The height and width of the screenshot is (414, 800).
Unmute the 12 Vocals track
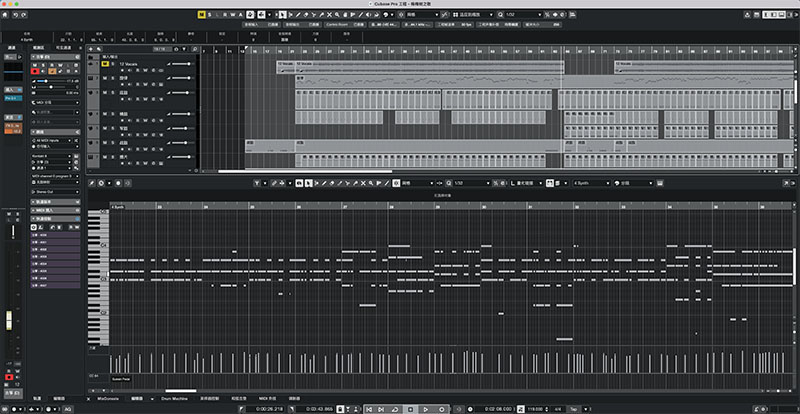click(105, 64)
